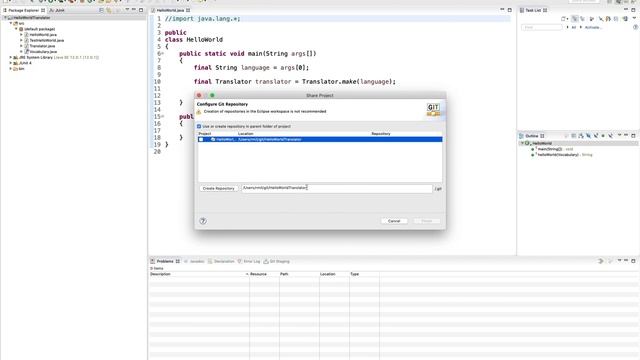
Task: Select main(String[]) in the Outline
Action: [550, 149]
